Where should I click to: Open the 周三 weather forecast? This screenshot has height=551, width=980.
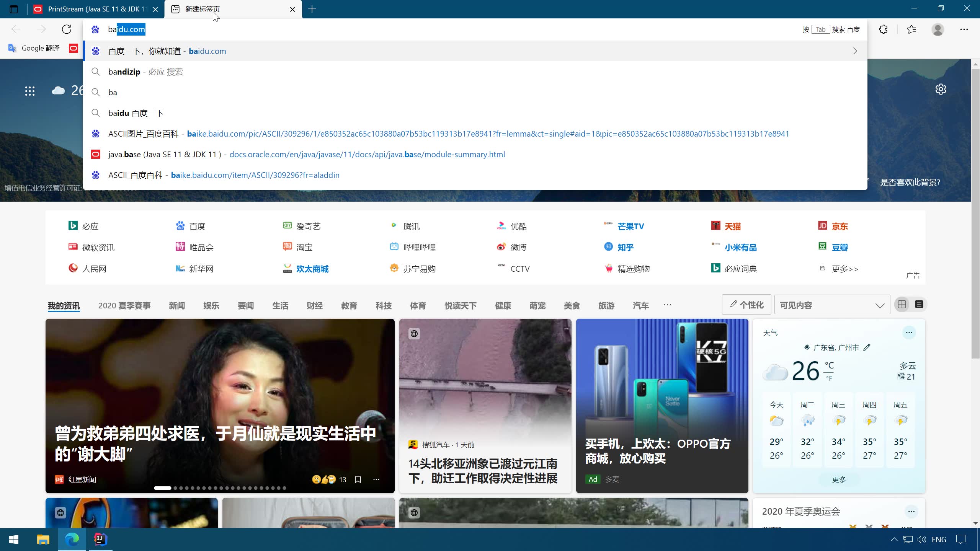(x=838, y=430)
